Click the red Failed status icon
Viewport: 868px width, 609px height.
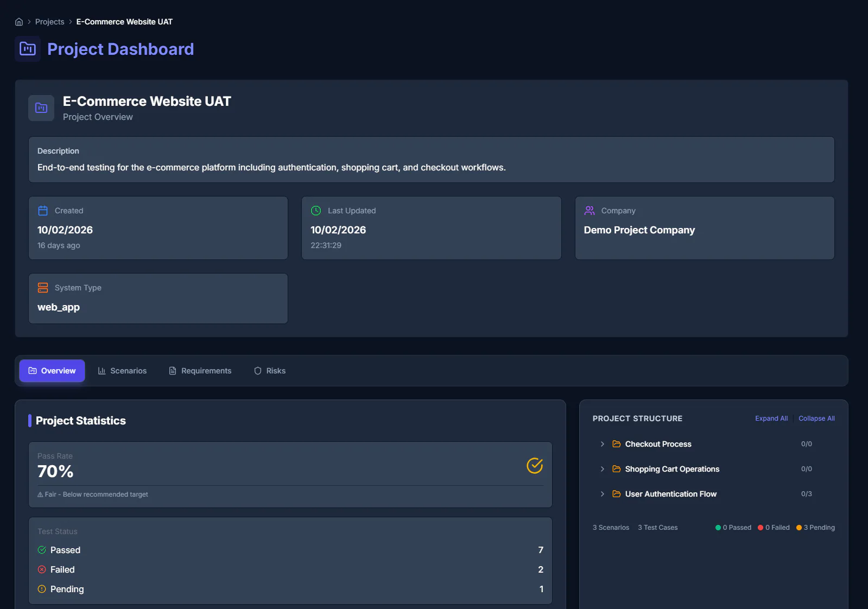(42, 569)
